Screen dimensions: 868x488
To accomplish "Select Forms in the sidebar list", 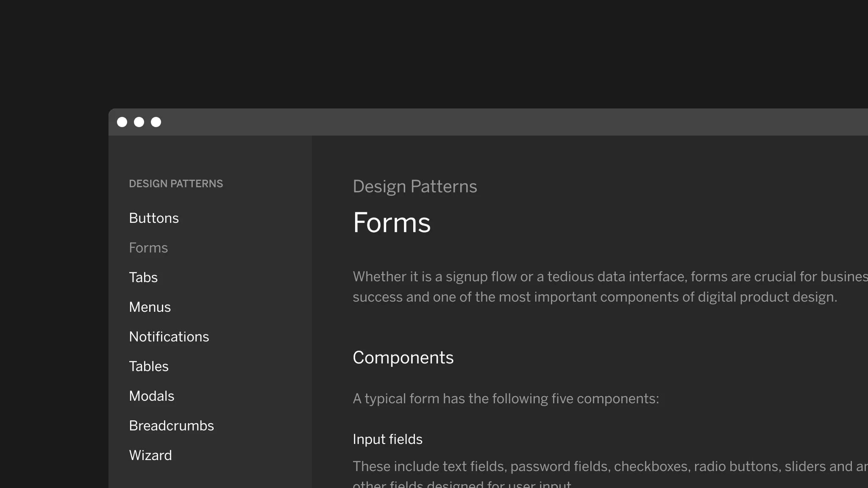I will point(148,248).
